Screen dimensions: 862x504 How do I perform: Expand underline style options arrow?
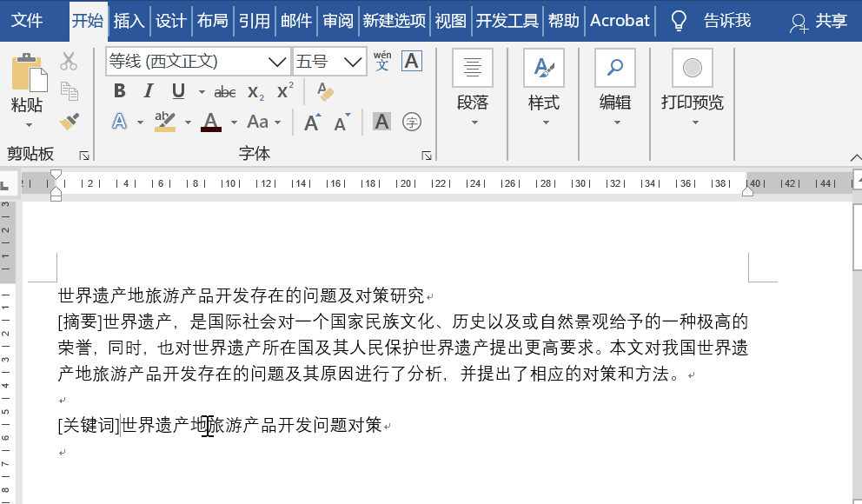point(202,92)
